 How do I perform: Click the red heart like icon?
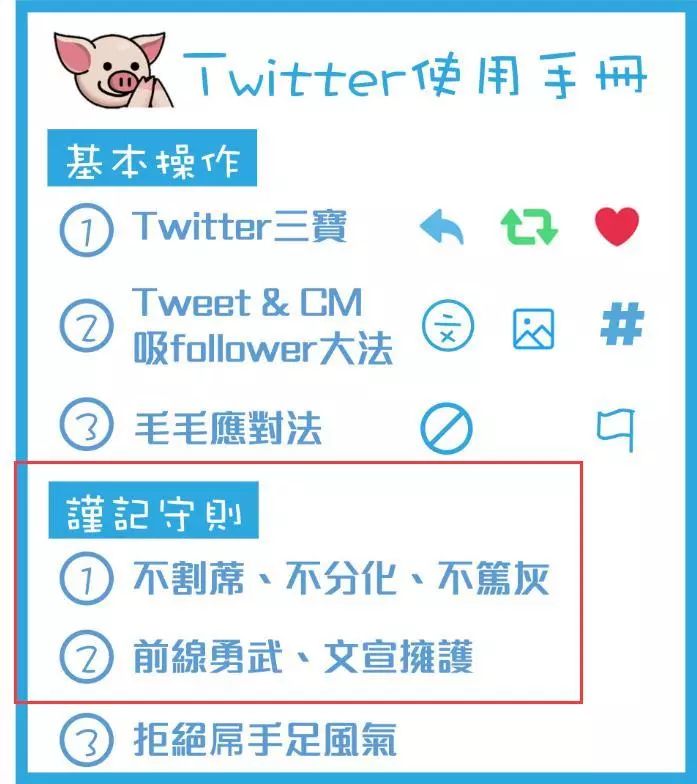tap(617, 226)
